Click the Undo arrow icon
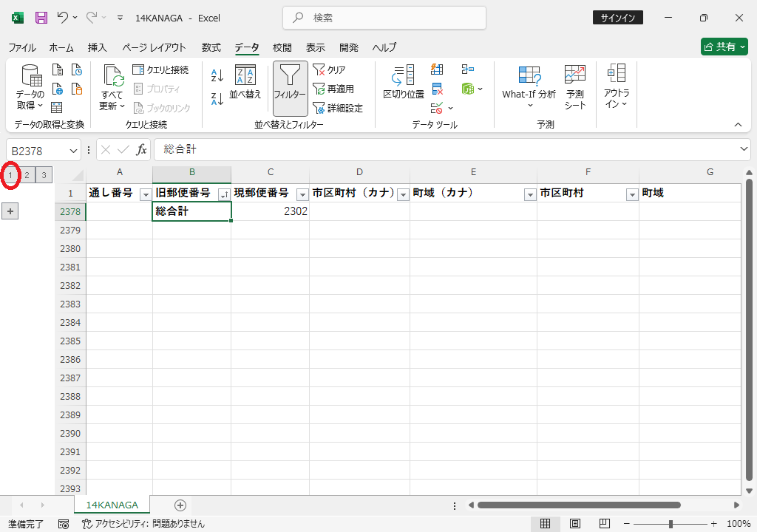The image size is (757, 532). tap(62, 18)
